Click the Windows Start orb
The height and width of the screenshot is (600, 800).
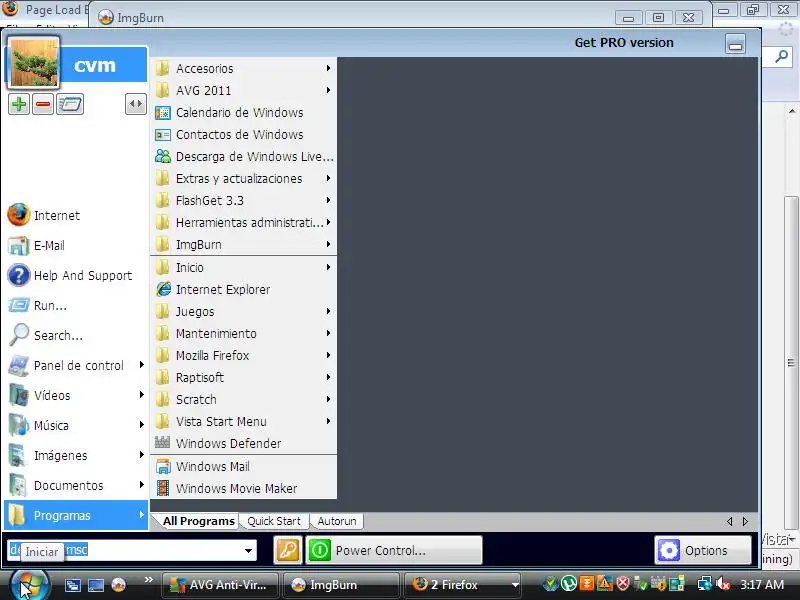(x=30, y=585)
